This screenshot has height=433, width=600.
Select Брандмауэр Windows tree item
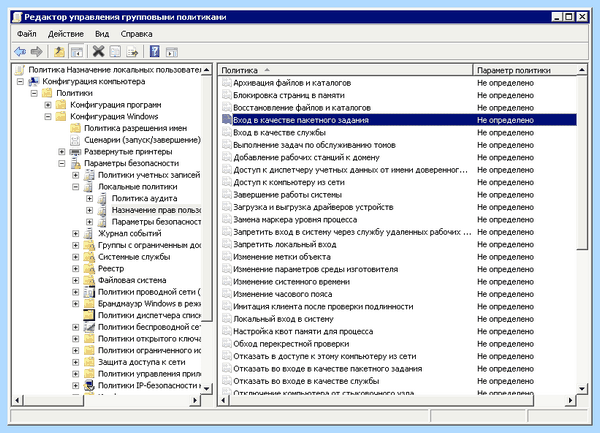coord(149,304)
